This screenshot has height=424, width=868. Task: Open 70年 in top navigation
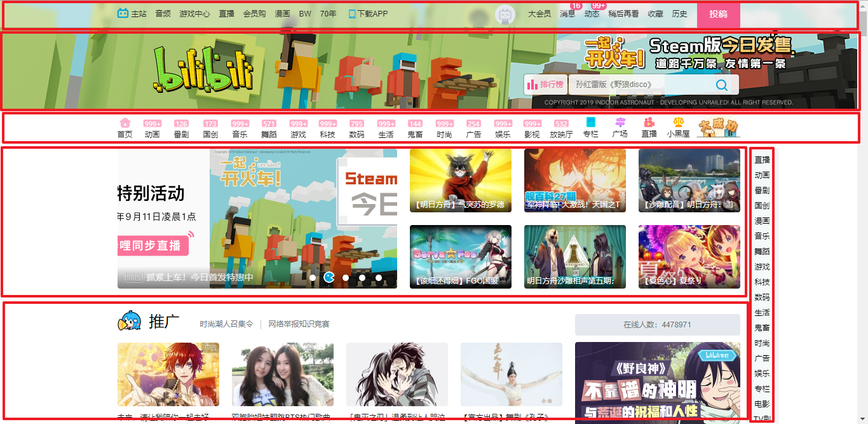[329, 14]
